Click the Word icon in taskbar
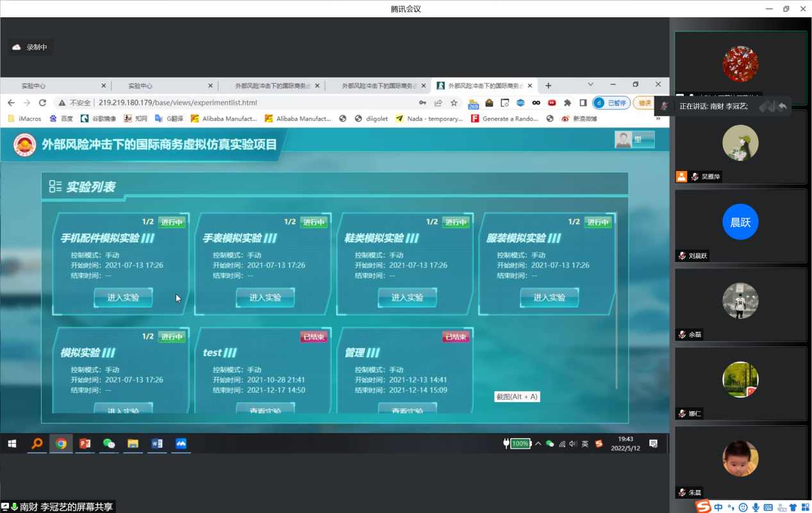 pos(156,443)
